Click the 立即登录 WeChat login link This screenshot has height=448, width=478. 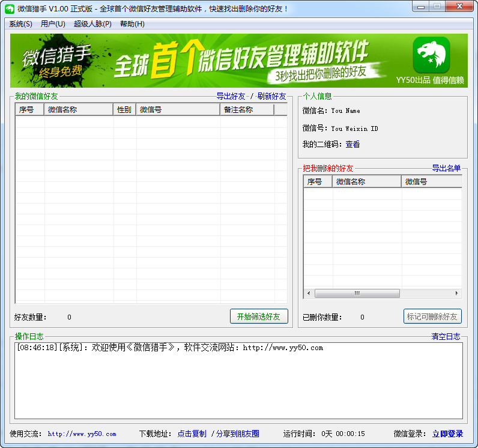(x=447, y=434)
